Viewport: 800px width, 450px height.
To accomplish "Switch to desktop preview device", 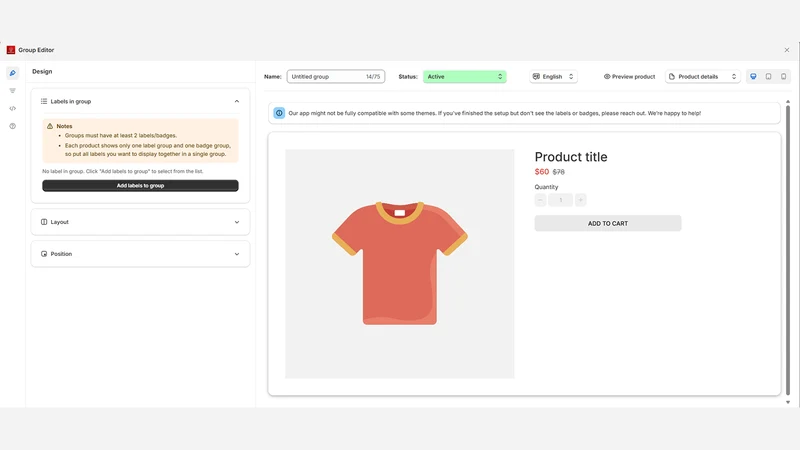I will tap(753, 77).
